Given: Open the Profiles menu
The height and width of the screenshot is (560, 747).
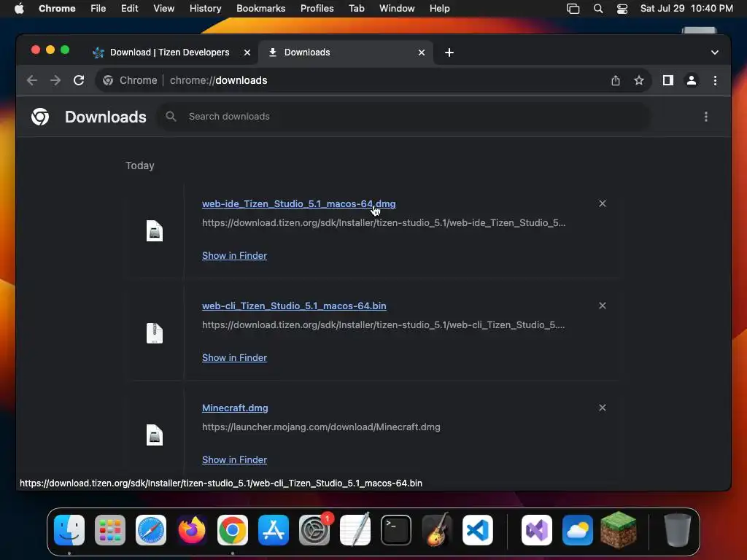Looking at the screenshot, I should pos(317,9).
